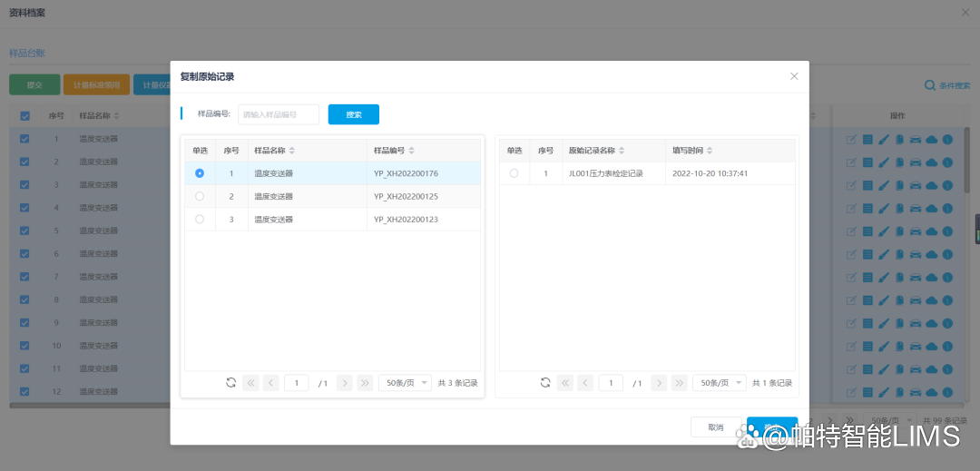Open 50条/页 dropdown in sample table
Viewport: 980px width, 471px height.
coord(405,383)
